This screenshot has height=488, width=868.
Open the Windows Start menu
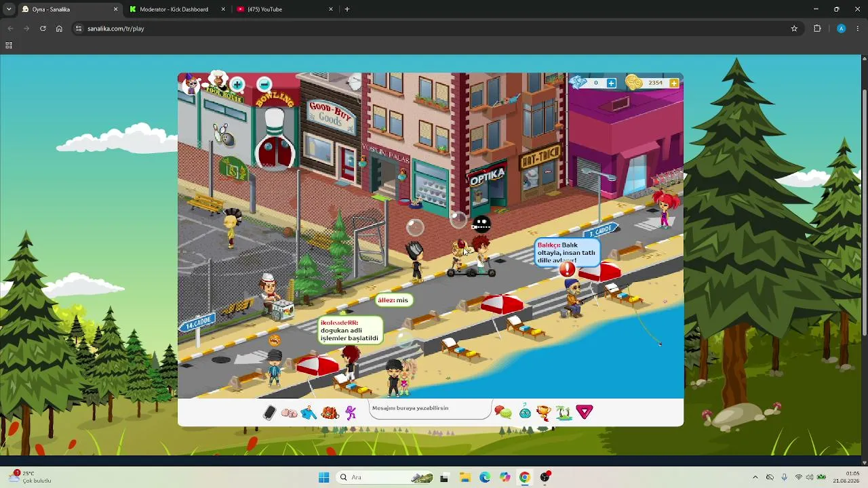(x=323, y=477)
